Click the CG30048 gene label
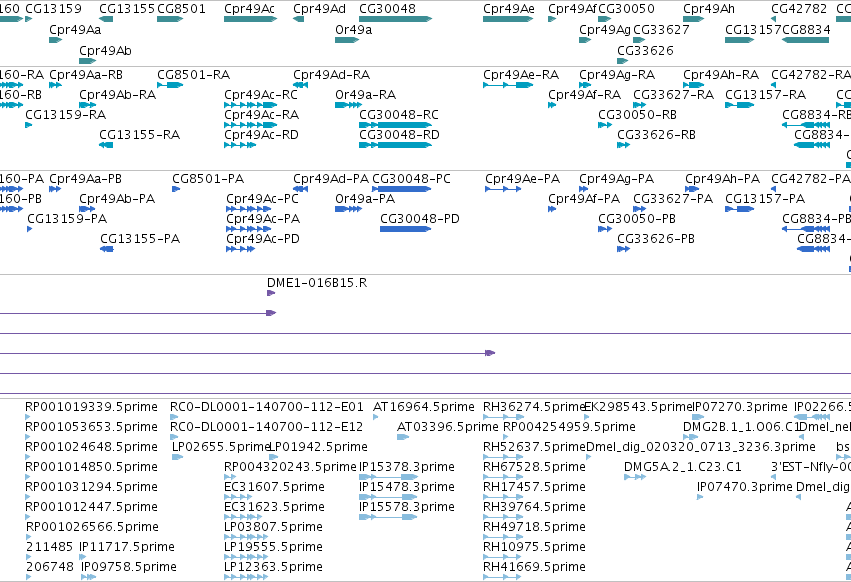 tap(388, 9)
